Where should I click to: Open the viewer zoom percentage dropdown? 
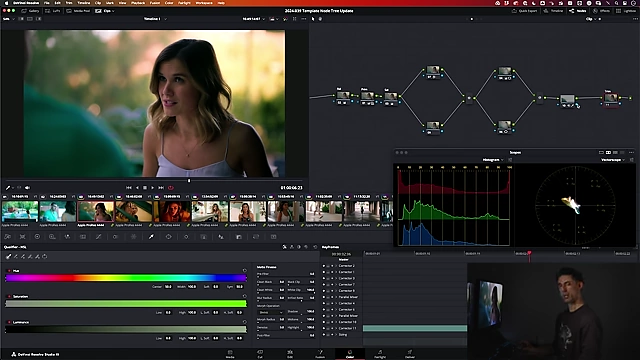point(9,19)
